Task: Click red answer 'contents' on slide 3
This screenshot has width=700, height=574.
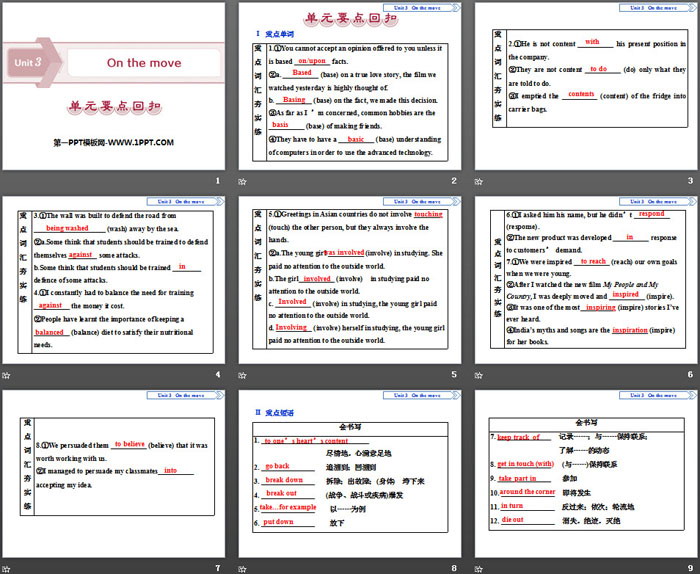Action: tap(581, 94)
